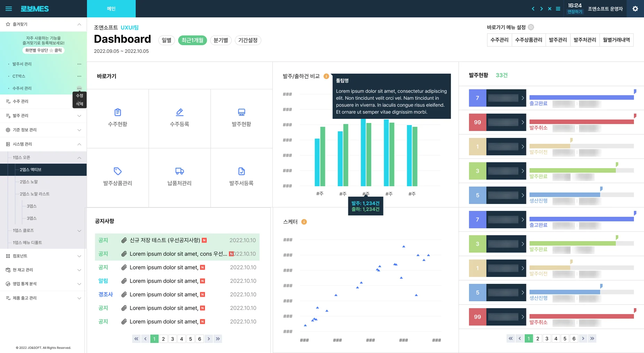The image size is (644, 353).
Task: Click the 발주현황 monitor shortcut icon
Action: click(x=241, y=112)
